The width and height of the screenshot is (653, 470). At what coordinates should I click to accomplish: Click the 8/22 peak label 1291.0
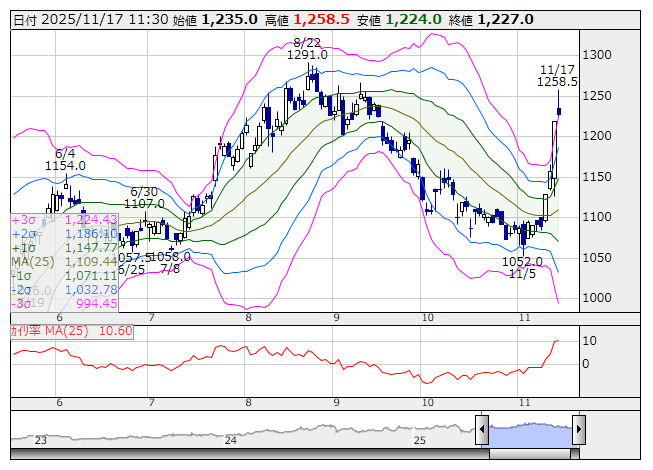click(x=310, y=56)
